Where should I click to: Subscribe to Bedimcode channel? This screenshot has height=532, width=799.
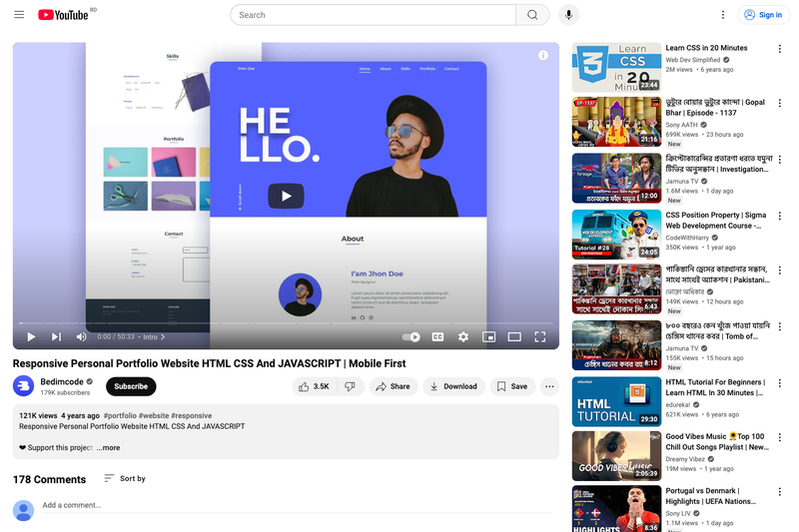point(131,386)
